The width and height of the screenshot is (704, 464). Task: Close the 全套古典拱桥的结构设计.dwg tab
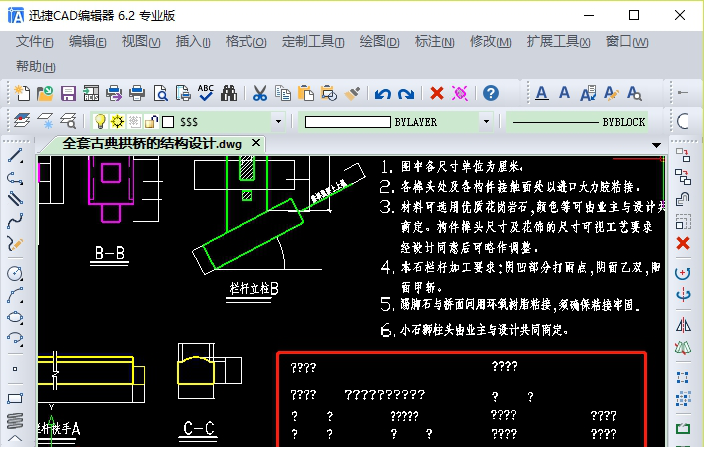coord(256,143)
